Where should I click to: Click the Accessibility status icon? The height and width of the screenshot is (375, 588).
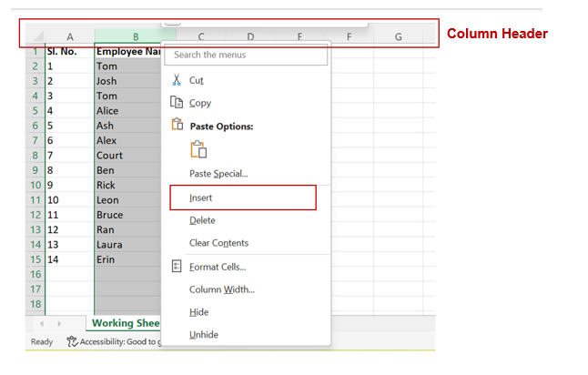click(72, 341)
